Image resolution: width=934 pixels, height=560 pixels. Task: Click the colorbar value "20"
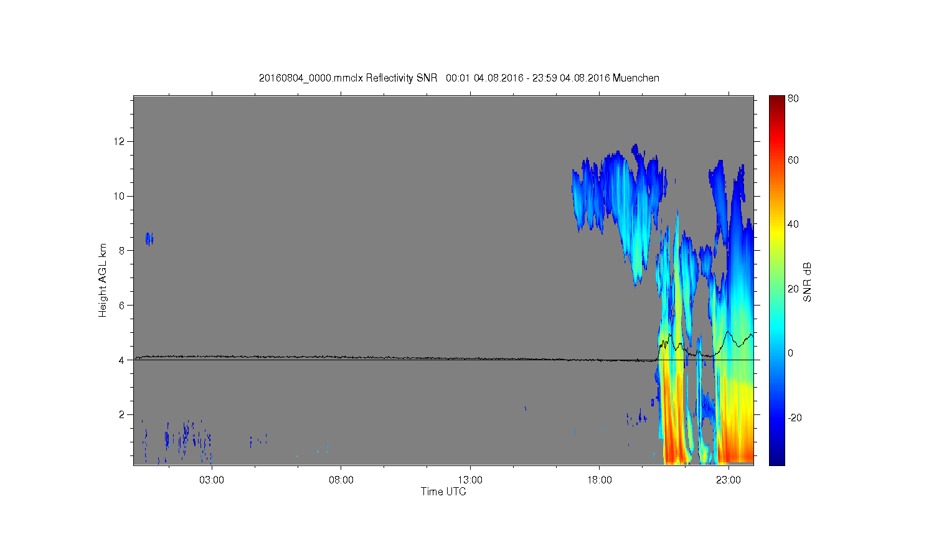tap(793, 289)
